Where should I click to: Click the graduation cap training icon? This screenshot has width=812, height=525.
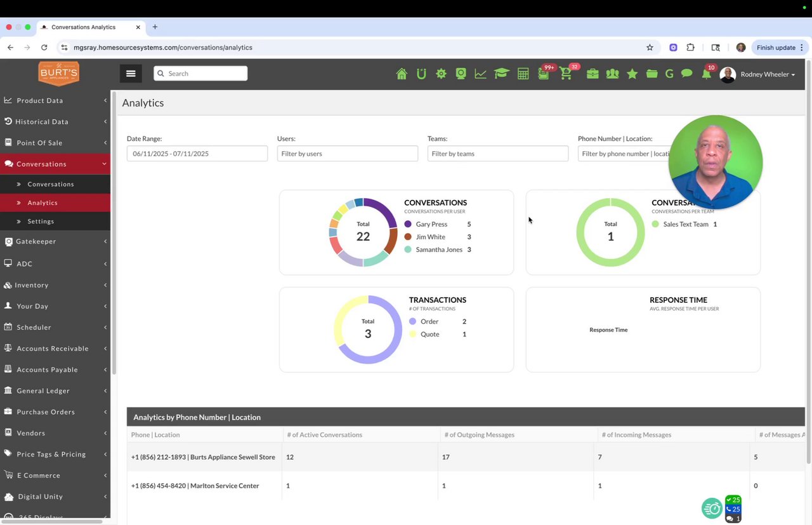(502, 74)
